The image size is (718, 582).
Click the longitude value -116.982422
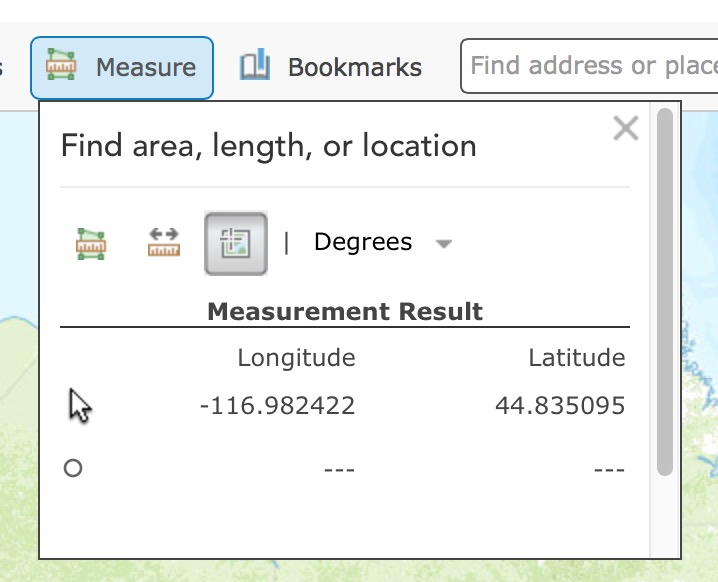tap(278, 406)
